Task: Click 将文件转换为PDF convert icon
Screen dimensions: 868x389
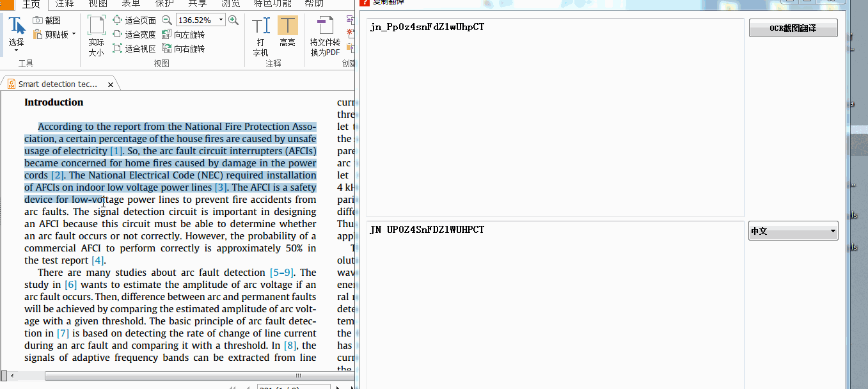Action: (325, 36)
